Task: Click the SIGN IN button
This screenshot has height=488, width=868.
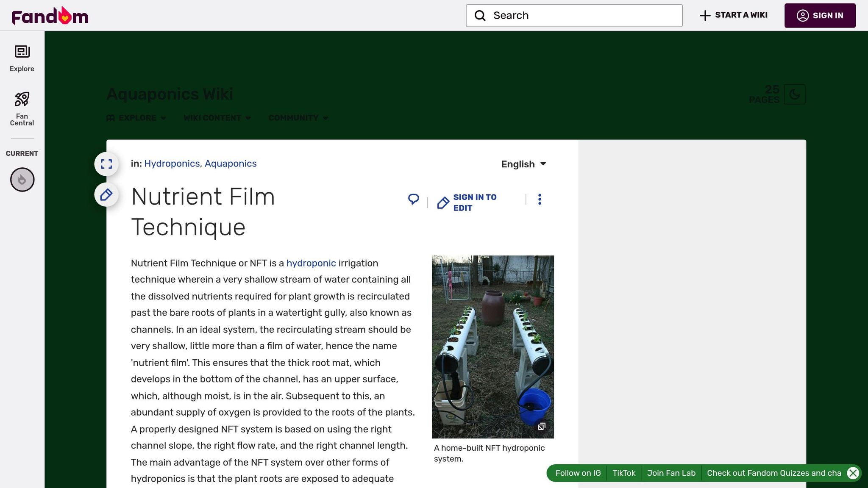Action: click(820, 16)
